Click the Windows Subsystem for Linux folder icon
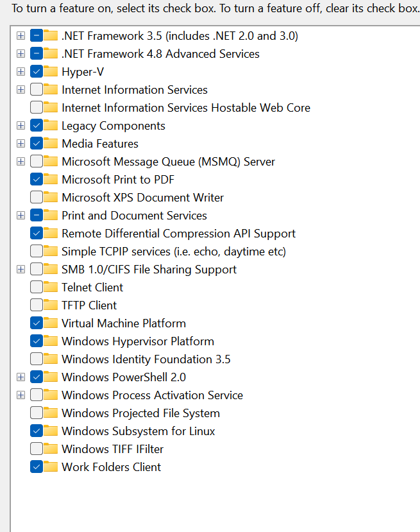The image size is (420, 532). [x=51, y=431]
